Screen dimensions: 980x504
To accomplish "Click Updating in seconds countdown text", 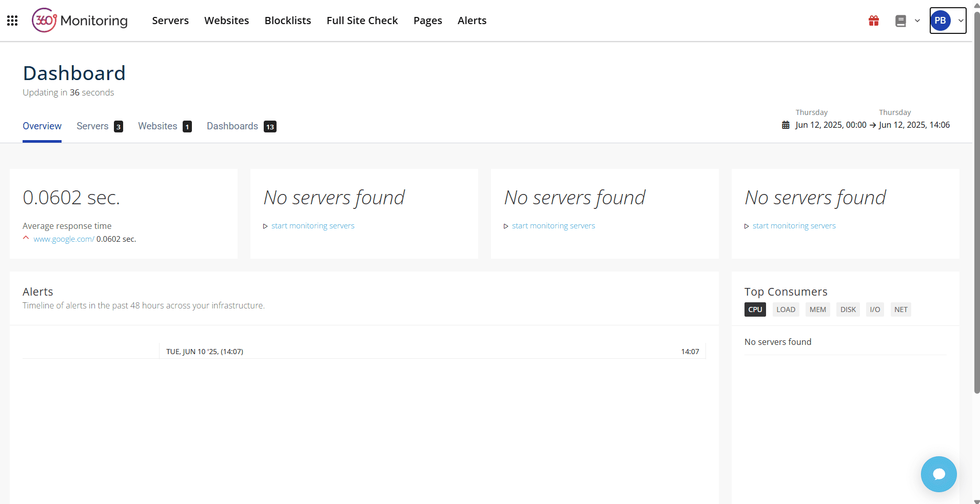I will pyautogui.click(x=68, y=92).
